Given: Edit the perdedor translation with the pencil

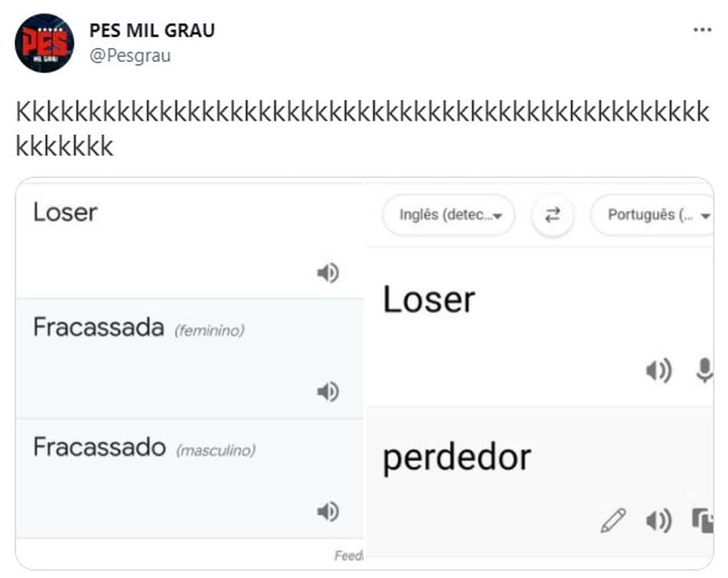Looking at the screenshot, I should pyautogui.click(x=613, y=521).
